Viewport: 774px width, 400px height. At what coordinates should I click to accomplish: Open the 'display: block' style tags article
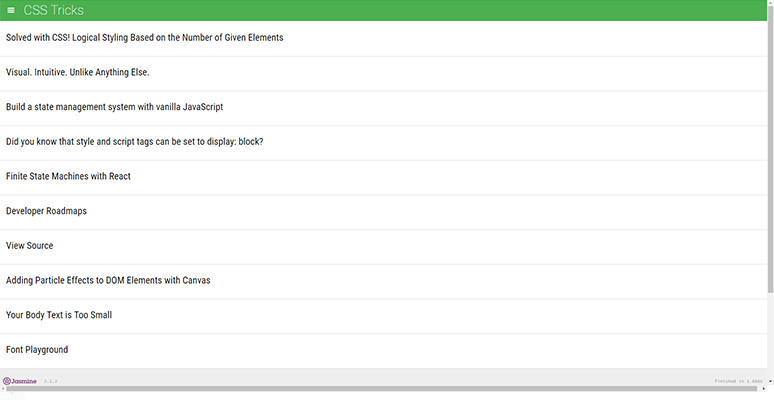tap(134, 142)
